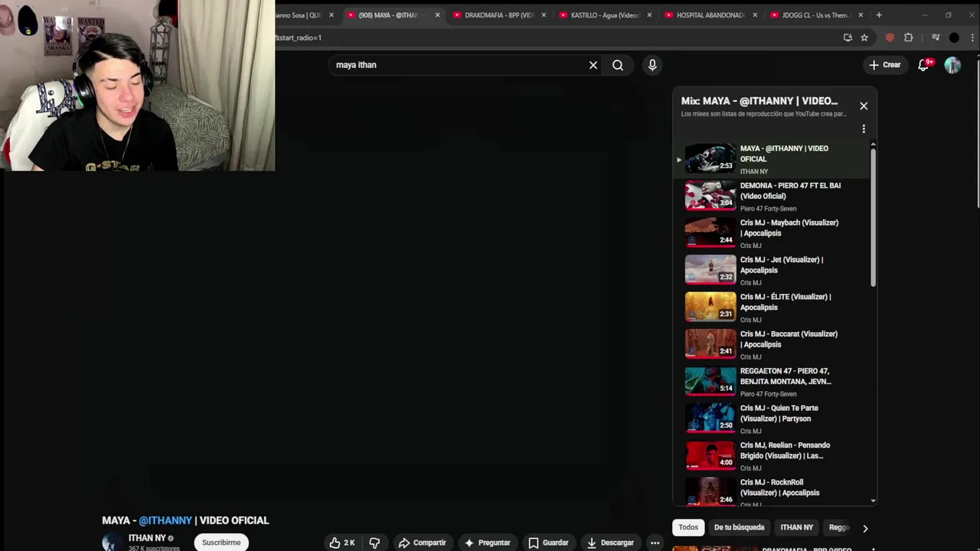The width and height of the screenshot is (980, 551).
Task: Select the De tu búsqueda chip
Action: [x=739, y=527]
